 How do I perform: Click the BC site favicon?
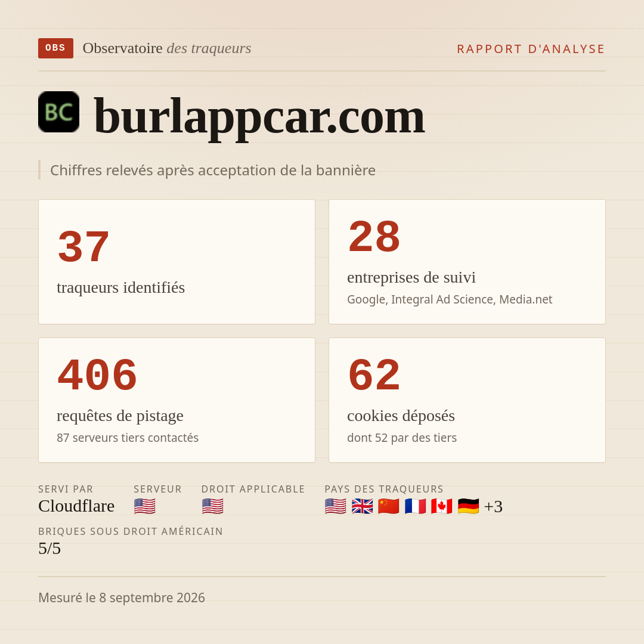coord(58,112)
